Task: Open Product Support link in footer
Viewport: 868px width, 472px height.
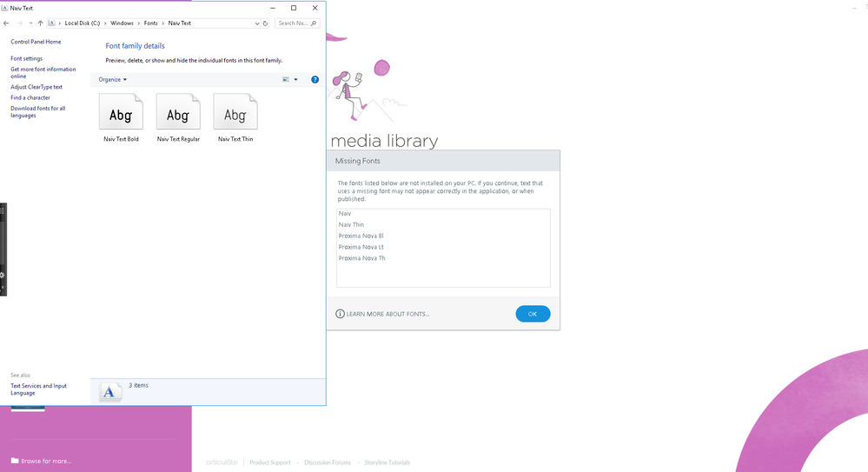Action: tap(269, 462)
